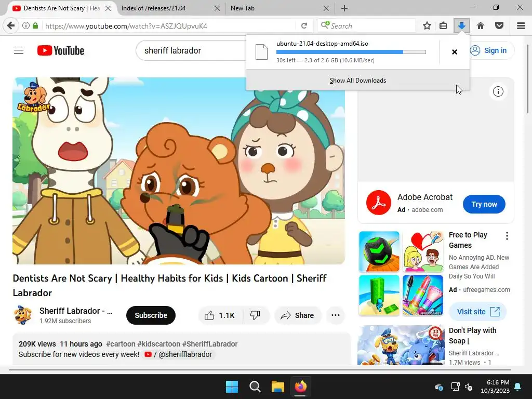Viewport: 532px width, 399px height.
Task: Click the Adobe Acrobat ad logo
Action: (379, 203)
